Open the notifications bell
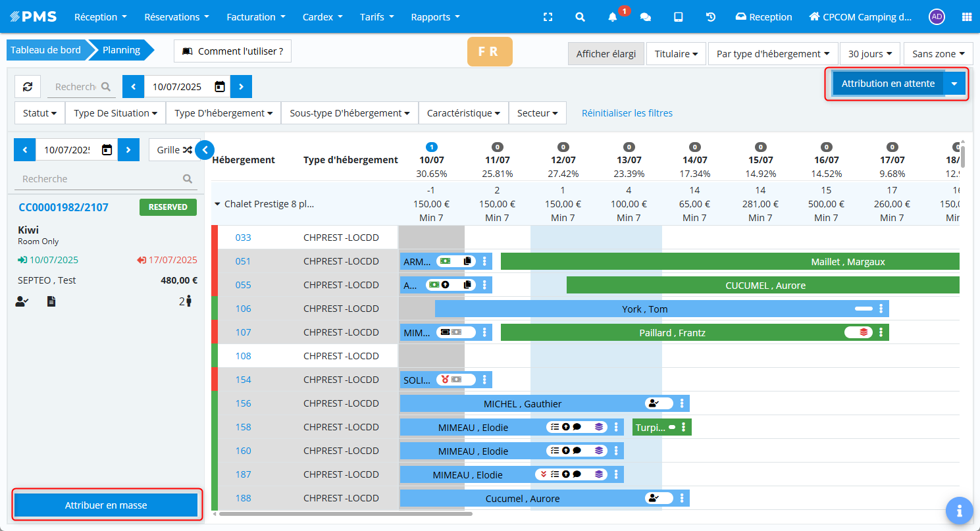 pyautogui.click(x=613, y=17)
